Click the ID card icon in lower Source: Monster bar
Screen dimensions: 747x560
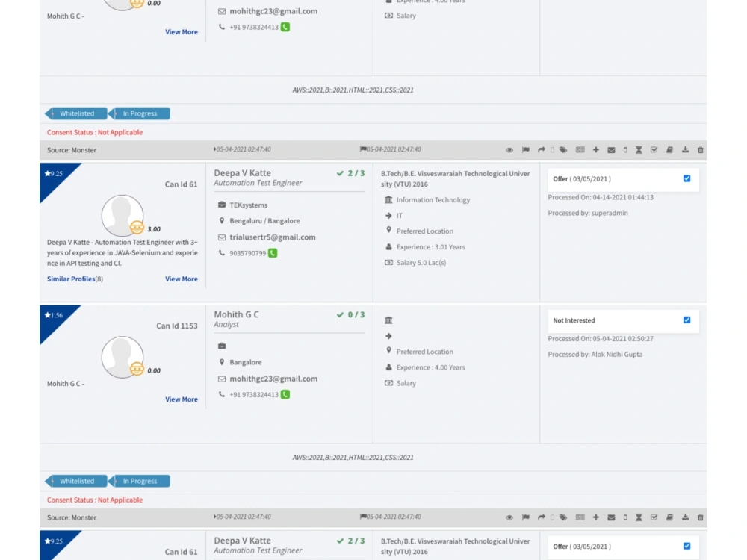580,517
